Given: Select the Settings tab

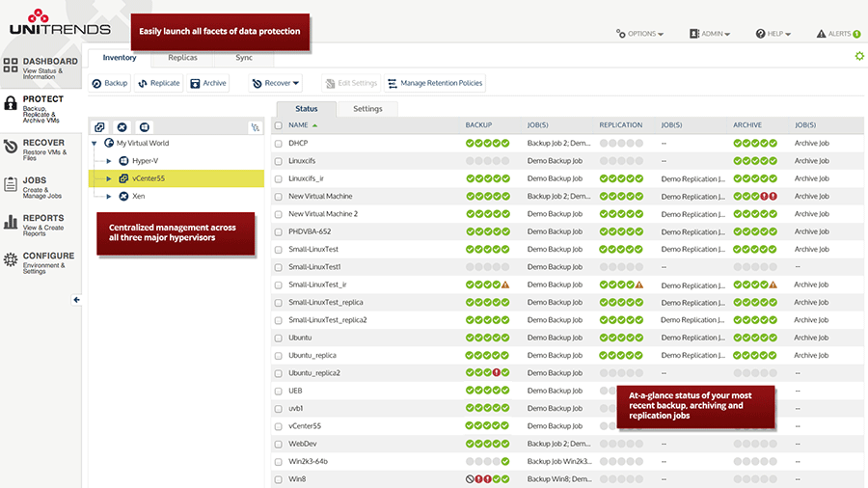Looking at the screenshot, I should 367,108.
